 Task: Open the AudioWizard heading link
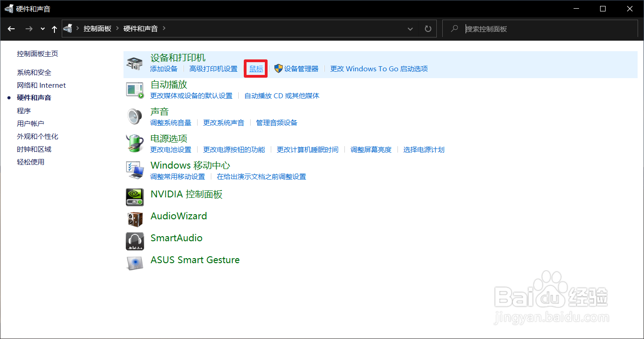pyautogui.click(x=179, y=216)
